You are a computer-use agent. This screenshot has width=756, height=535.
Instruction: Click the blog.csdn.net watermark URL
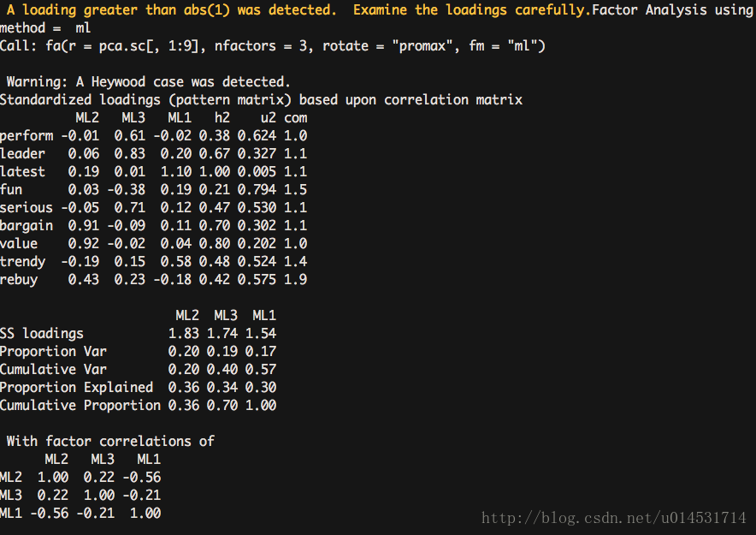tap(614, 518)
